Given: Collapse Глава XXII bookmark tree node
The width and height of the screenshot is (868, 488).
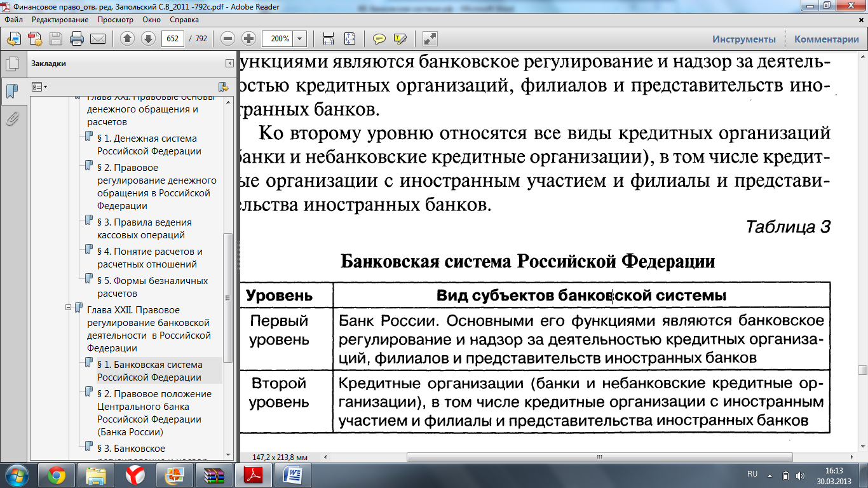Looking at the screenshot, I should pos(67,308).
